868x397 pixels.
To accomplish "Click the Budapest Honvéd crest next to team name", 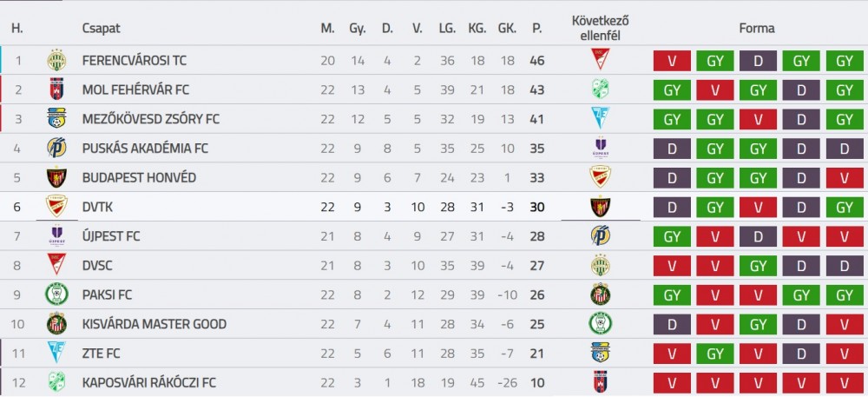I will [x=56, y=177].
